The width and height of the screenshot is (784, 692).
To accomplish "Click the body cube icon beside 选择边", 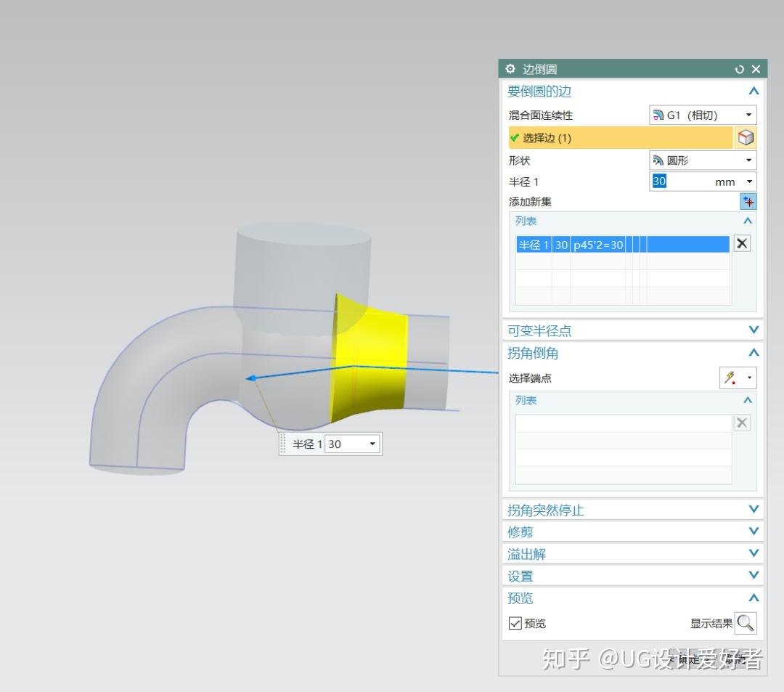I will coord(746,137).
